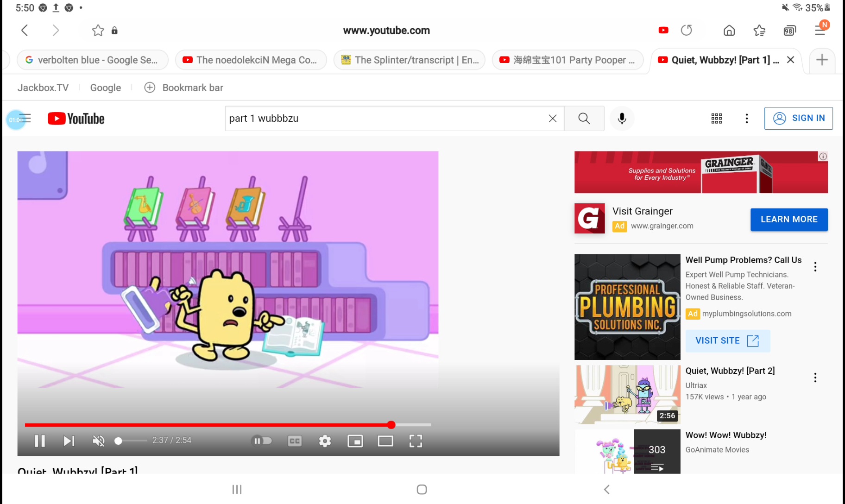Open Quiet, Wubbzy! [Part 2] title
845x504 pixels.
pyautogui.click(x=730, y=371)
